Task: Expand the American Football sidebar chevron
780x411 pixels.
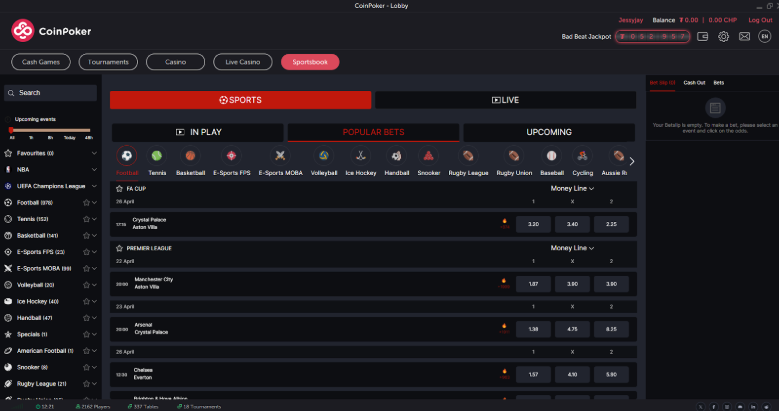Action: (94, 351)
